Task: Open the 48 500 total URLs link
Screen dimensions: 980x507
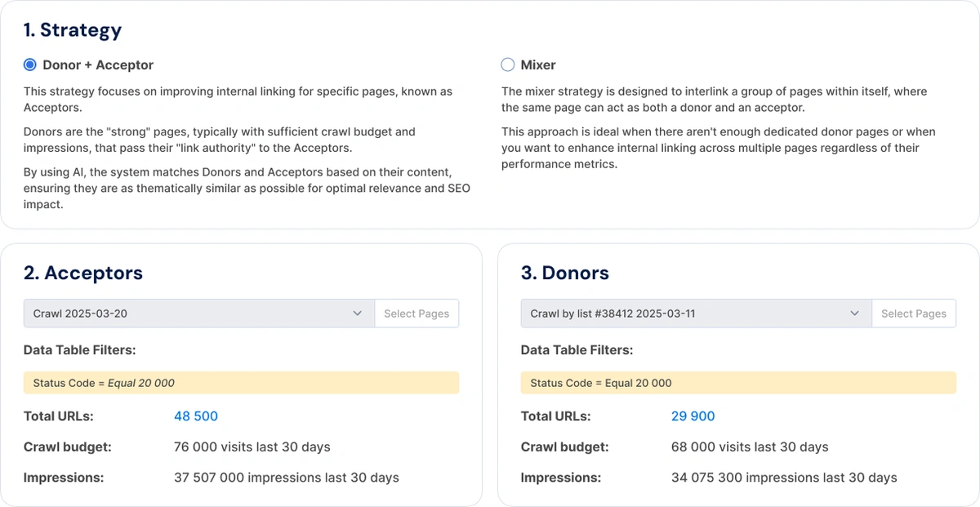Action: coord(196,416)
